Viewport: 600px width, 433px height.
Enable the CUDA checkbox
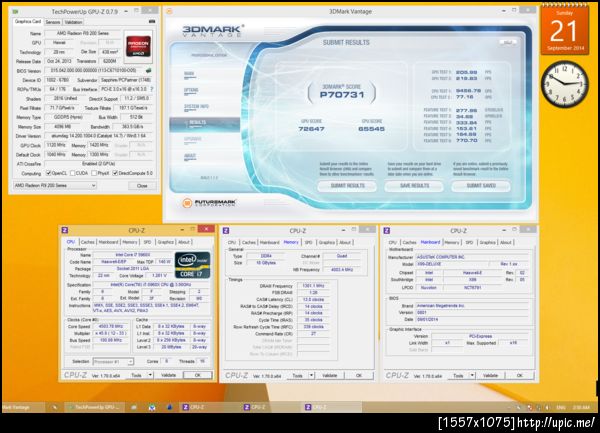point(73,173)
